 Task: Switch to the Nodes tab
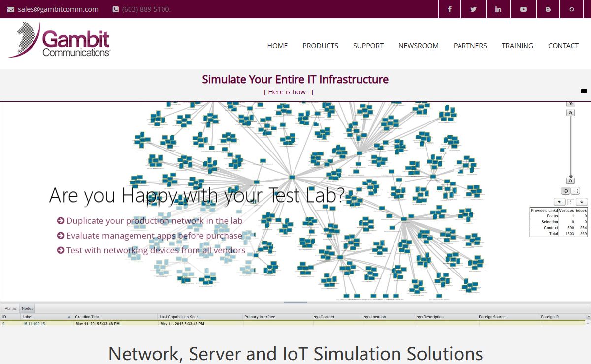coord(28,308)
